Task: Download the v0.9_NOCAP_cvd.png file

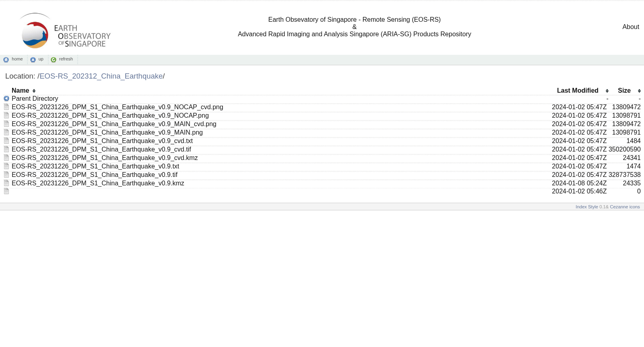Action: (x=118, y=107)
